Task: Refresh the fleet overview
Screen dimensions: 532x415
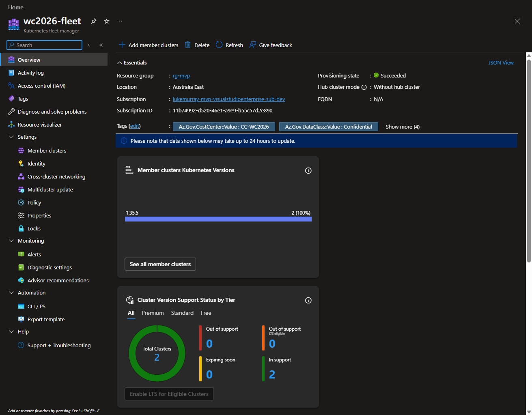Action: point(229,45)
